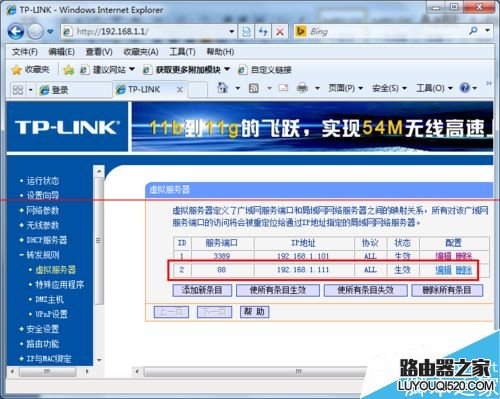Screen dimensions: 500x399
Task: Click sidebar vertical scrollbar up arrow
Action: coord(99,172)
